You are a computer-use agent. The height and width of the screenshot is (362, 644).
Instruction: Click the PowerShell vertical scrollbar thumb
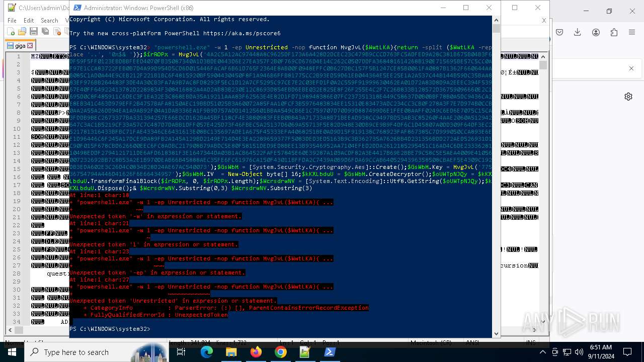click(x=496, y=28)
